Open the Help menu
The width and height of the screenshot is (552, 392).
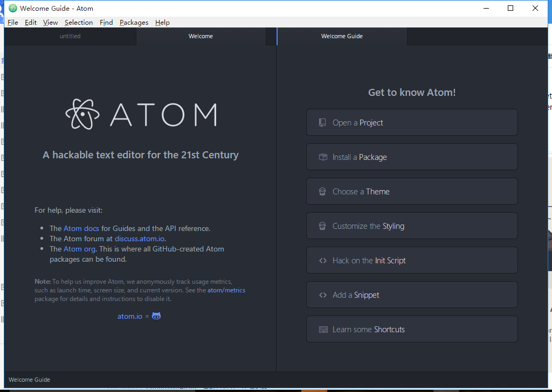click(162, 23)
